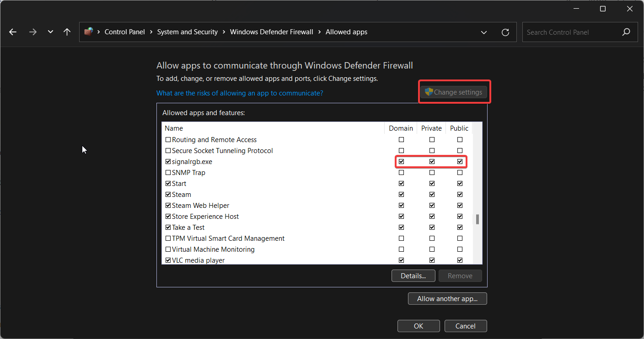
Task: Click the Control Panel firewall icon in address bar
Action: pos(88,32)
